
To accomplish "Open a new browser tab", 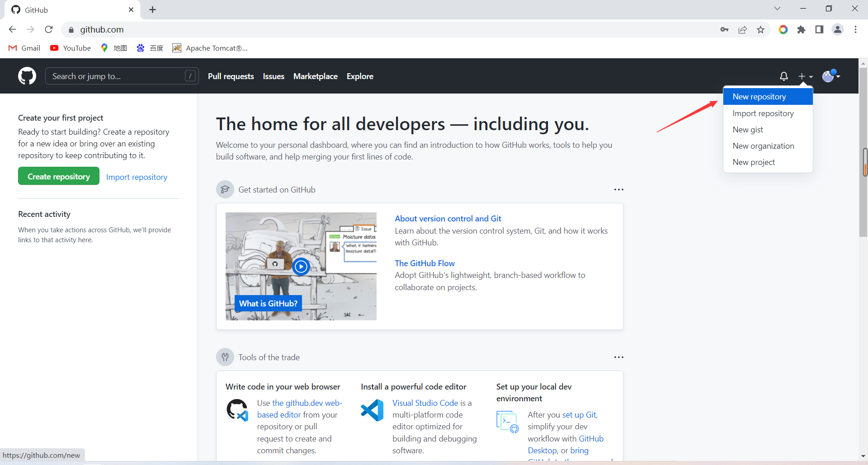I will click(153, 9).
